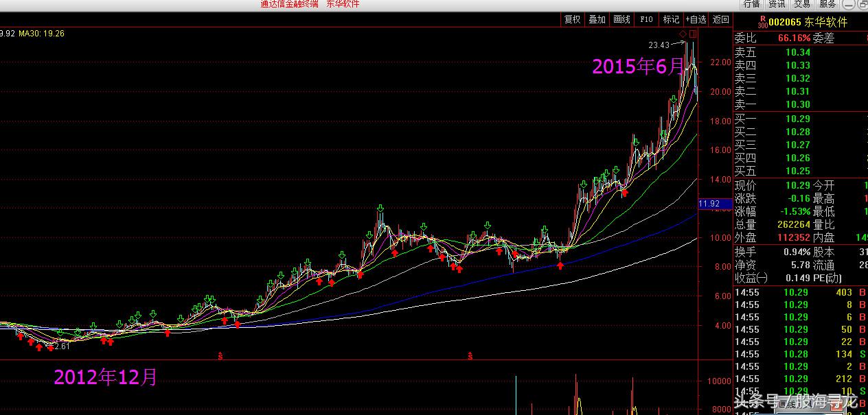Click the 总量 value 262264
Image resolution: width=868 pixels, height=415 pixels.
tap(794, 224)
